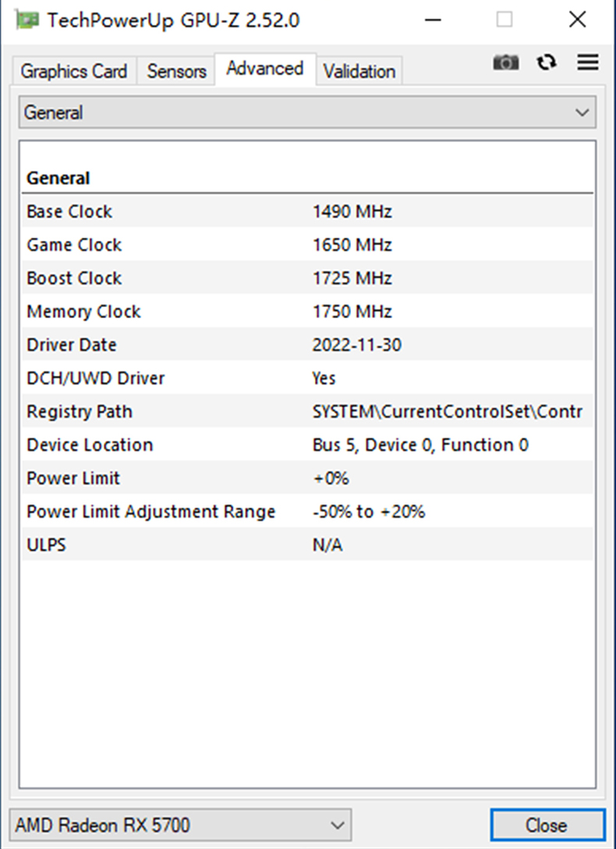The image size is (616, 849).
Task: Click the Boost Clock 1725 MHz value
Action: pos(352,278)
